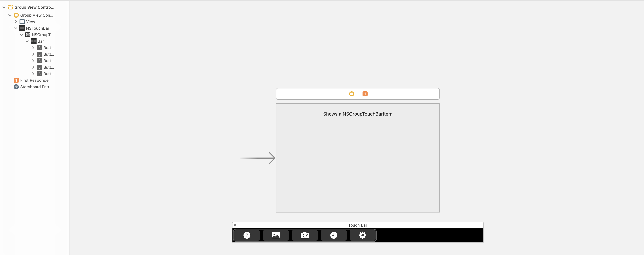Collapse the NSTouchBar outline node

(16, 28)
